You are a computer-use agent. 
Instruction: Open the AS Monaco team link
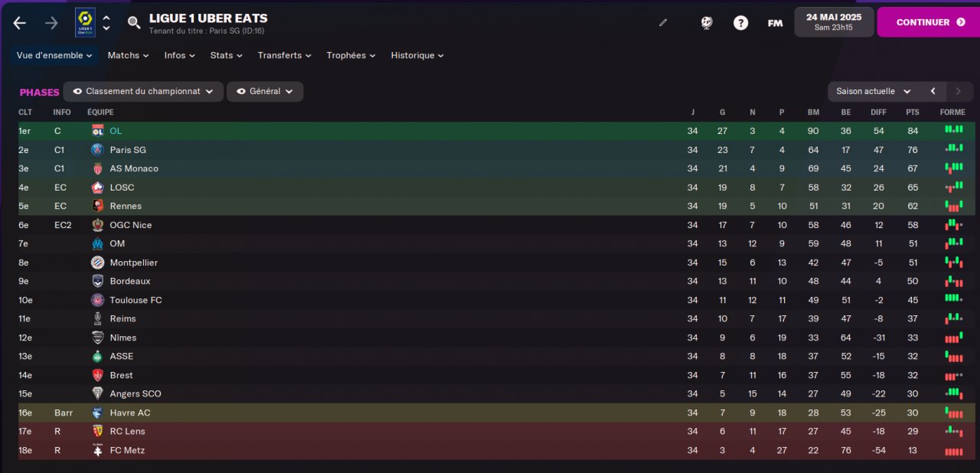click(134, 168)
